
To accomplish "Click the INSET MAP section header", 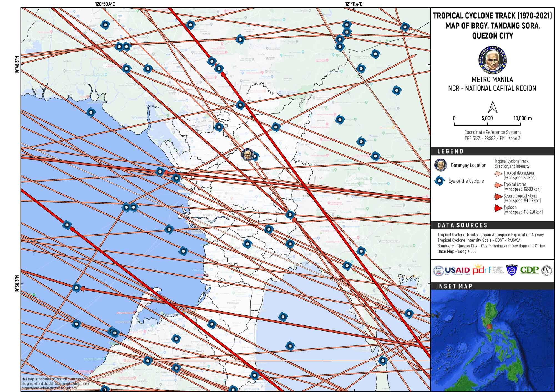I will coord(454,286).
